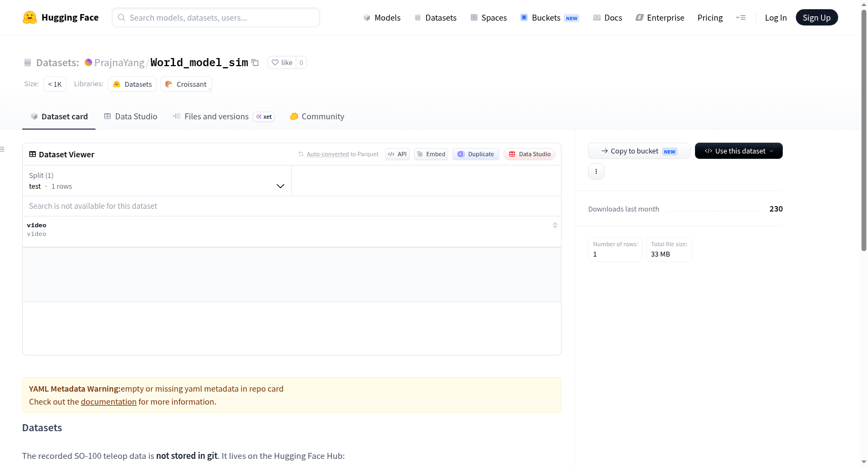Go to Enterprise page
Image resolution: width=868 pixels, height=467 pixels.
[660, 17]
